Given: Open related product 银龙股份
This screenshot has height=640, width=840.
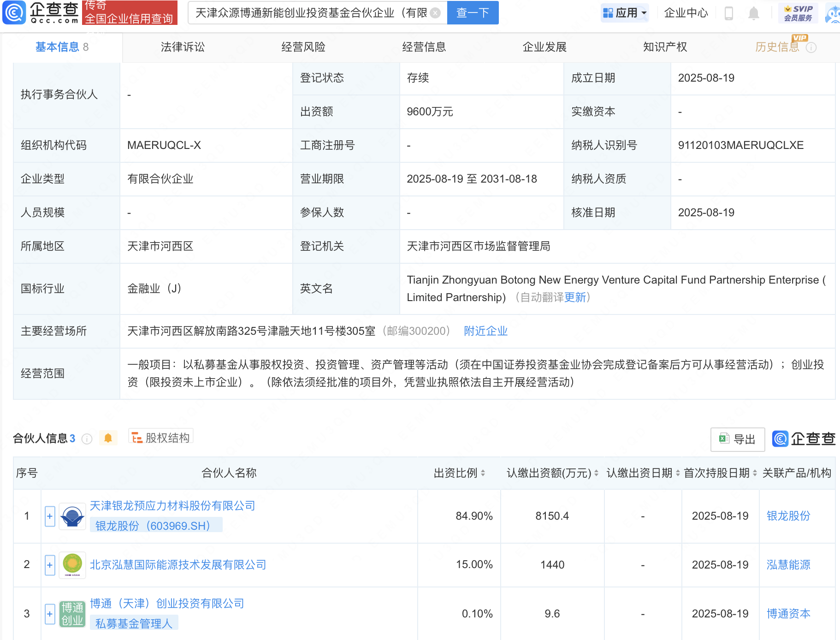Looking at the screenshot, I should pos(788,516).
